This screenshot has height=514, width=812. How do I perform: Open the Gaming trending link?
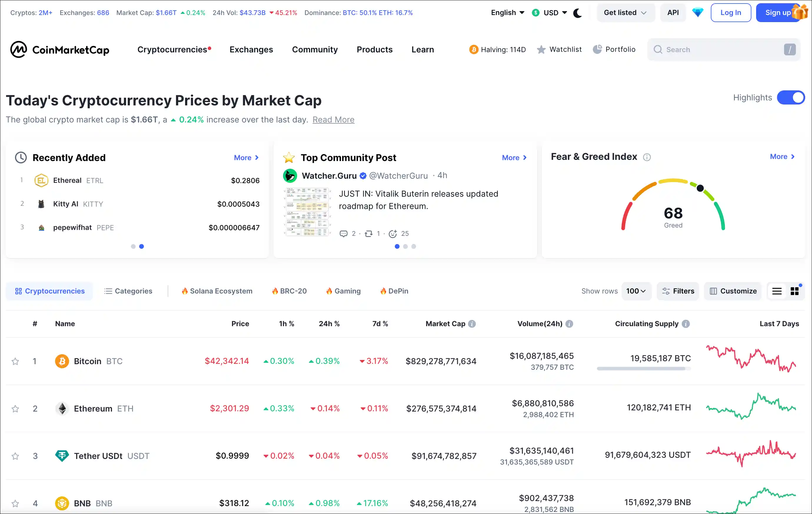pyautogui.click(x=343, y=291)
